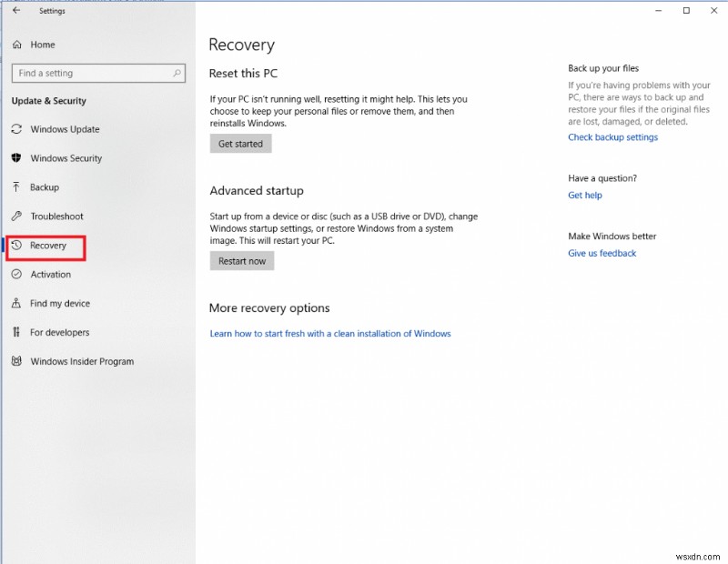Click the Windows Security shield icon
Viewport: 728px width, 564px height.
16,158
